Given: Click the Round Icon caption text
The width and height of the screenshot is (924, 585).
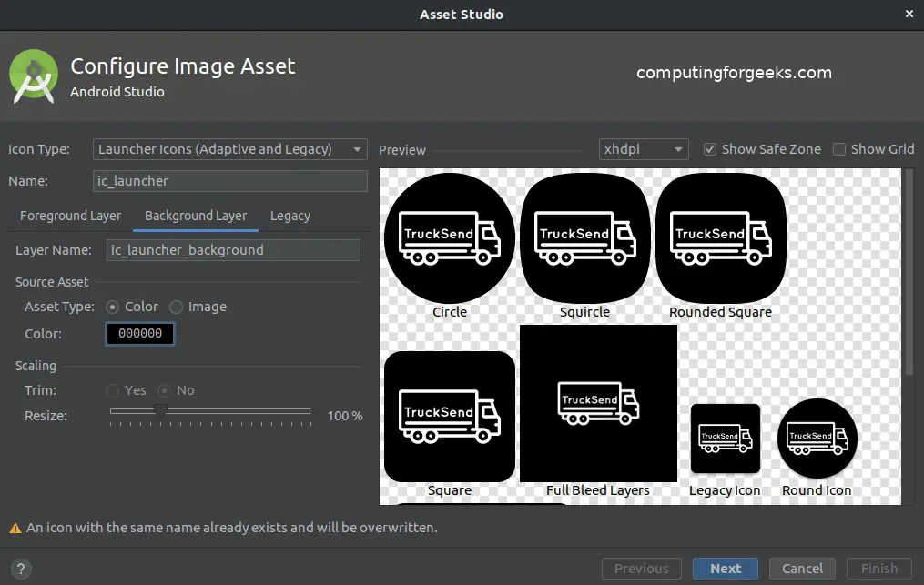Looking at the screenshot, I should tap(817, 490).
